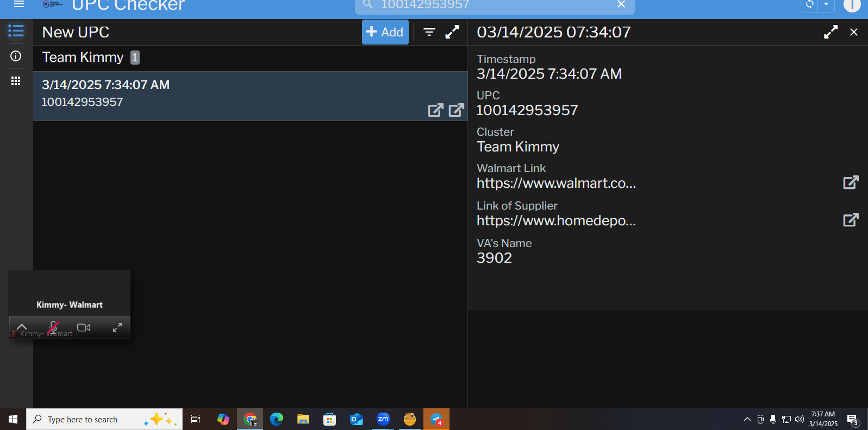Switch to Chrome on the taskbar

coord(250,419)
